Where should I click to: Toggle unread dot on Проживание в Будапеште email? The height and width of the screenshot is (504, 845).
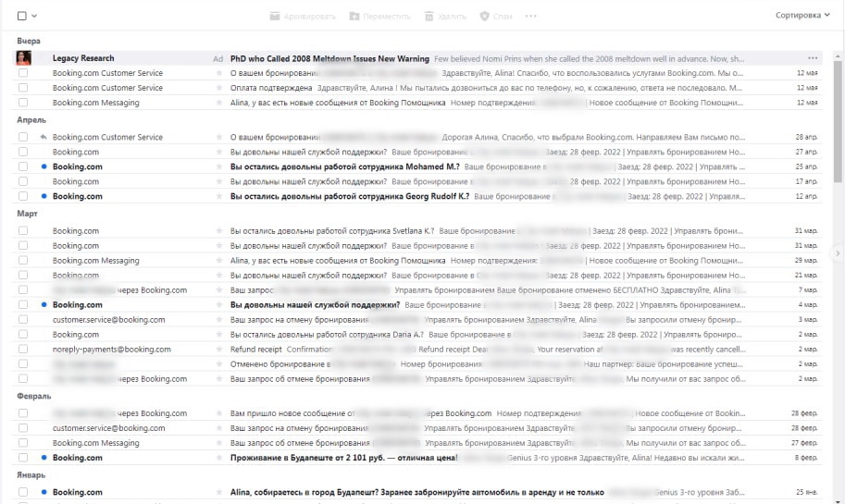(43, 457)
